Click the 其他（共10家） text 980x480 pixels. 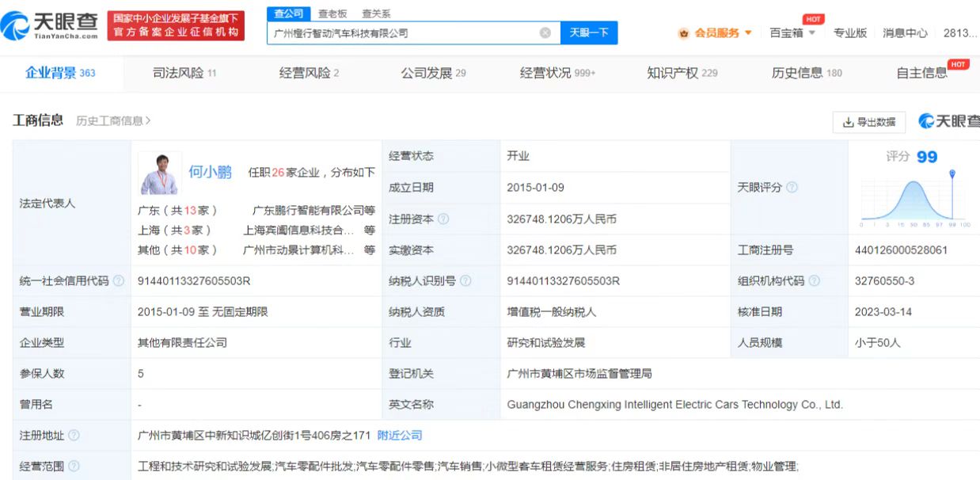tap(178, 250)
